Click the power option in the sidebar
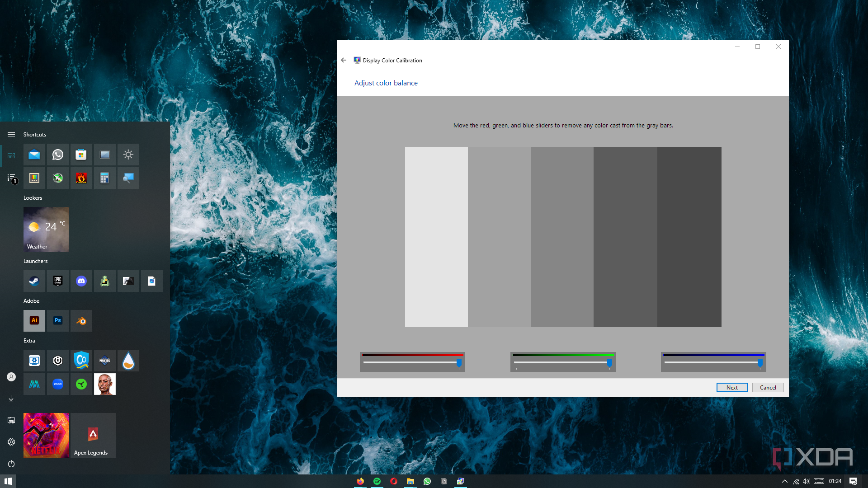868x488 pixels. coord(11,464)
